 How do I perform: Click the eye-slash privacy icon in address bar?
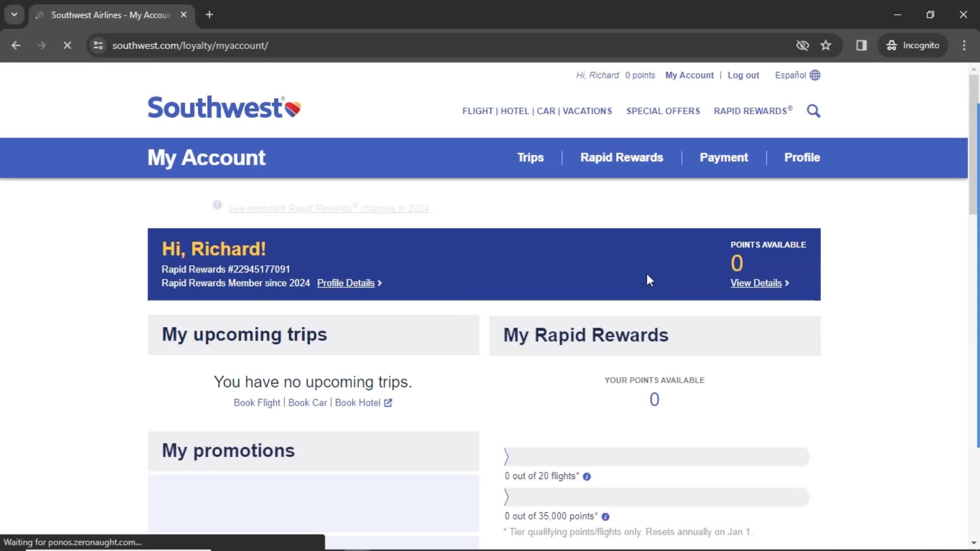[802, 45]
